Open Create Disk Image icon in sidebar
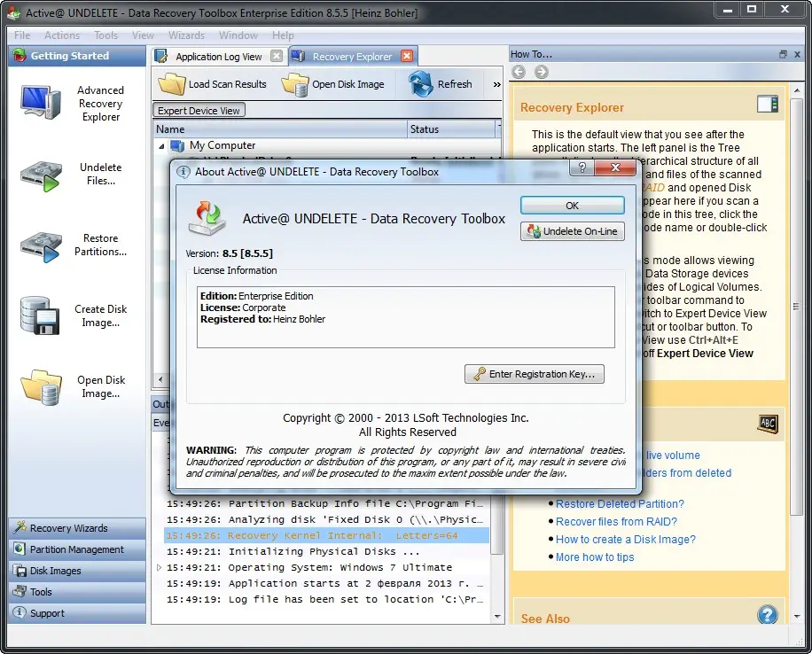This screenshot has width=812, height=654. (x=40, y=315)
